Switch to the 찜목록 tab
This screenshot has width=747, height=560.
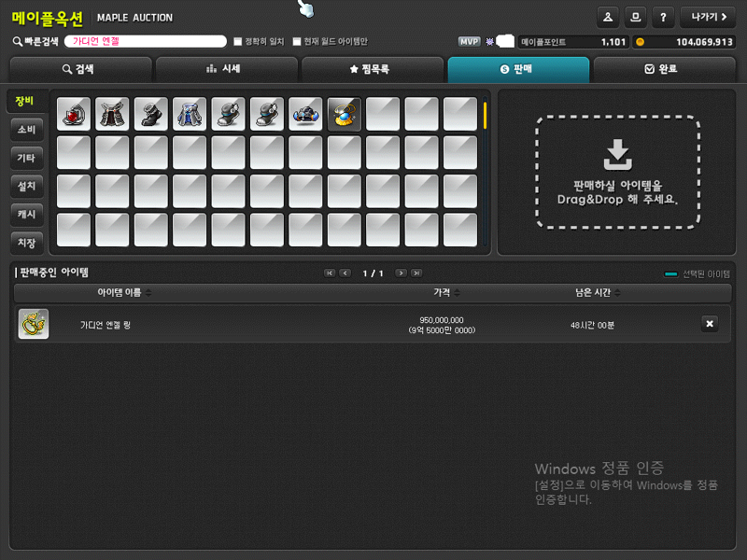(372, 69)
